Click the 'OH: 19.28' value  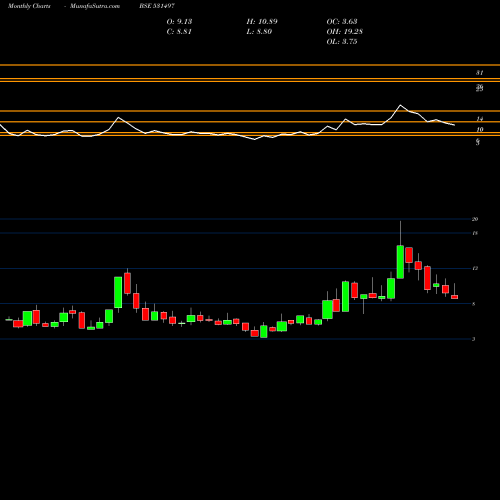(x=345, y=32)
